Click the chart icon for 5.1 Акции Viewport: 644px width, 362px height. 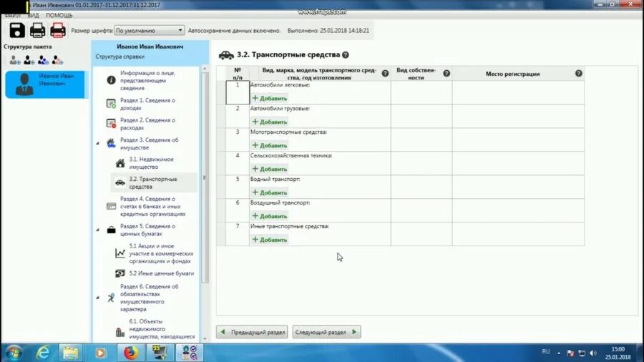pyautogui.click(x=120, y=253)
